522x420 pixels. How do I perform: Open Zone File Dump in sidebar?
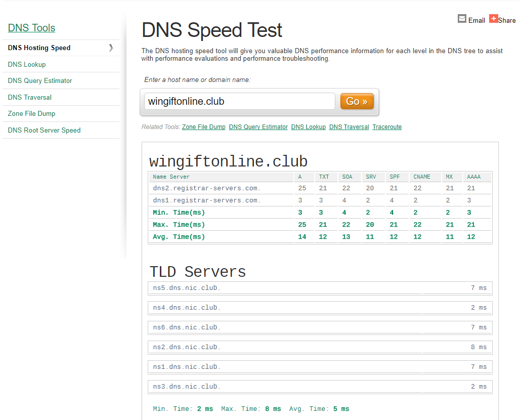tap(32, 113)
